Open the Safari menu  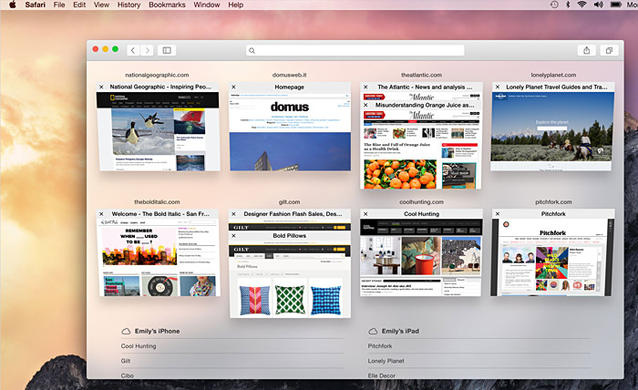tap(35, 5)
